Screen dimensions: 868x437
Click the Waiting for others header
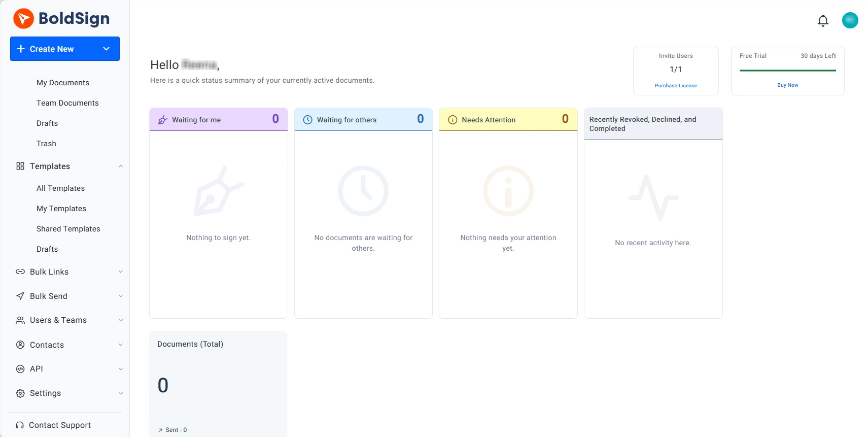click(363, 119)
